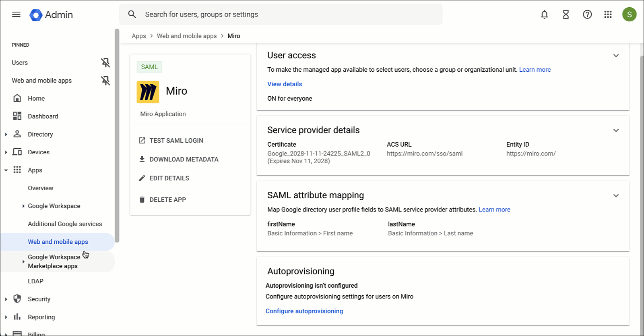The height and width of the screenshot is (336, 644).
Task: Click EDIT DETAILS
Action: coord(169,178)
